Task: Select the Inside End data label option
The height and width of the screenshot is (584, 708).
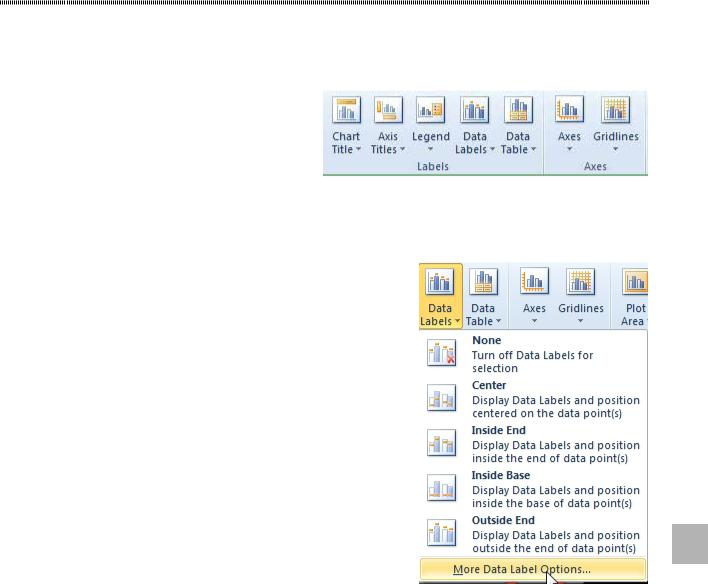Action: pos(533,444)
